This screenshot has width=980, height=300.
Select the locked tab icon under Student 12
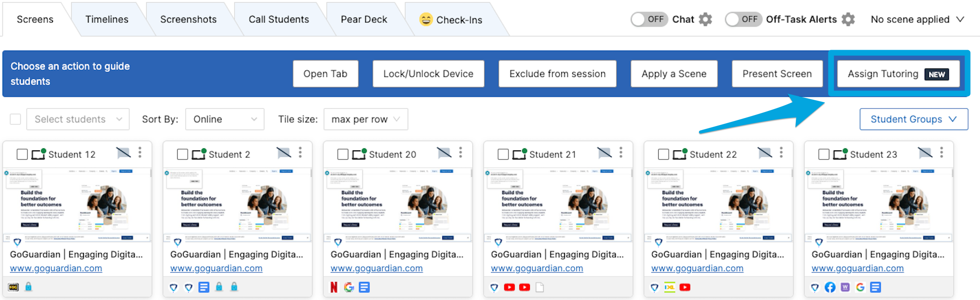coord(29,287)
